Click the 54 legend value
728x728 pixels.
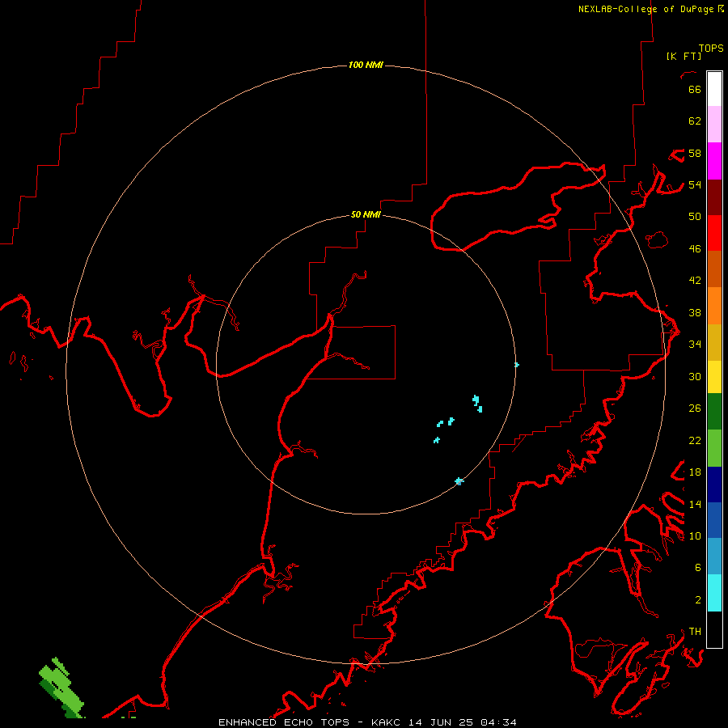695,184
